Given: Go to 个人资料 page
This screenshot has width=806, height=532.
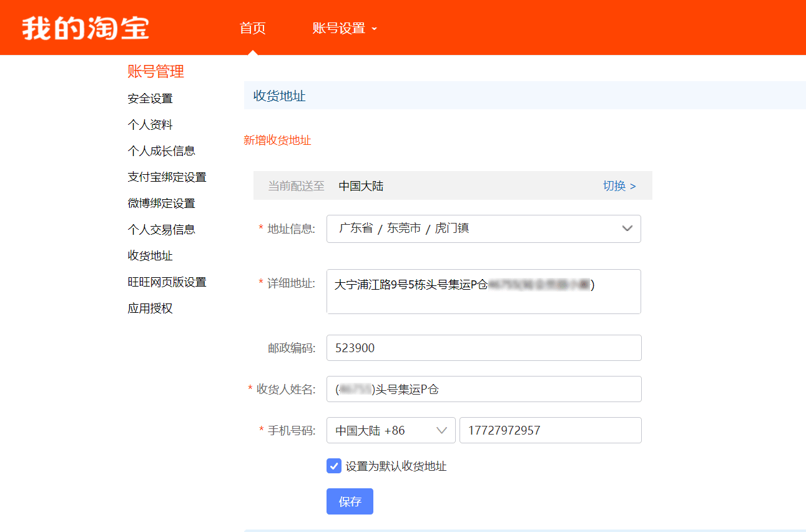Looking at the screenshot, I should [x=150, y=125].
